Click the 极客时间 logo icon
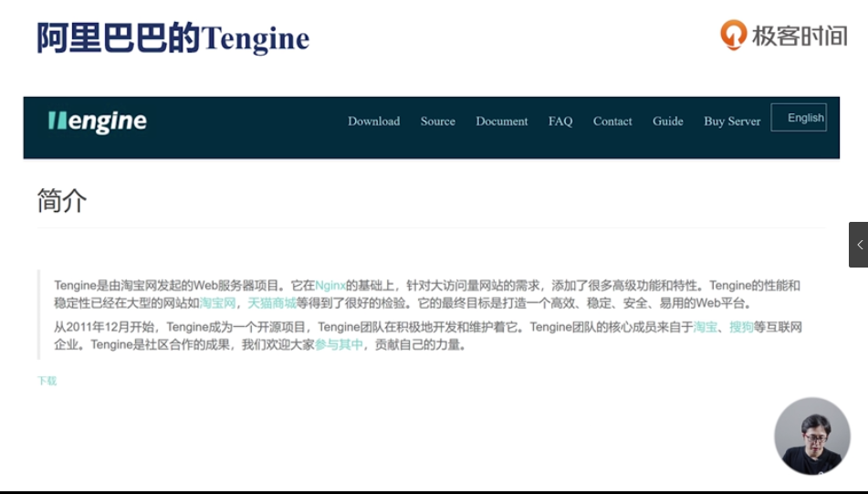The width and height of the screenshot is (868, 494). 733,35
